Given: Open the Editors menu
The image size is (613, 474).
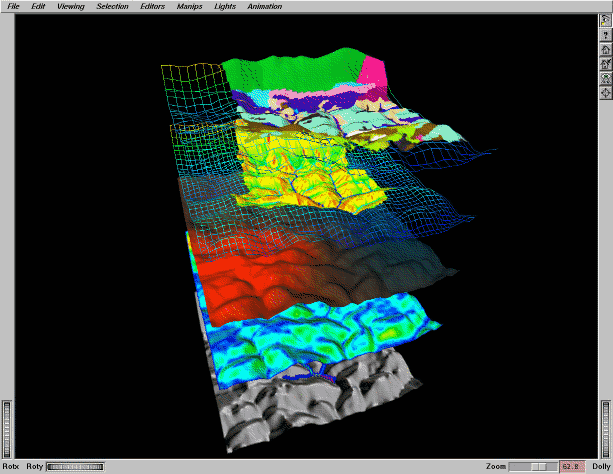Looking at the screenshot, I should pos(153,6).
